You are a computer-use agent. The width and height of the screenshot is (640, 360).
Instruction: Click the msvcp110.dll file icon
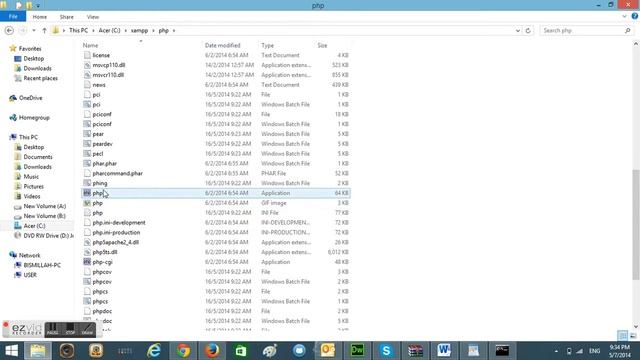(87, 65)
